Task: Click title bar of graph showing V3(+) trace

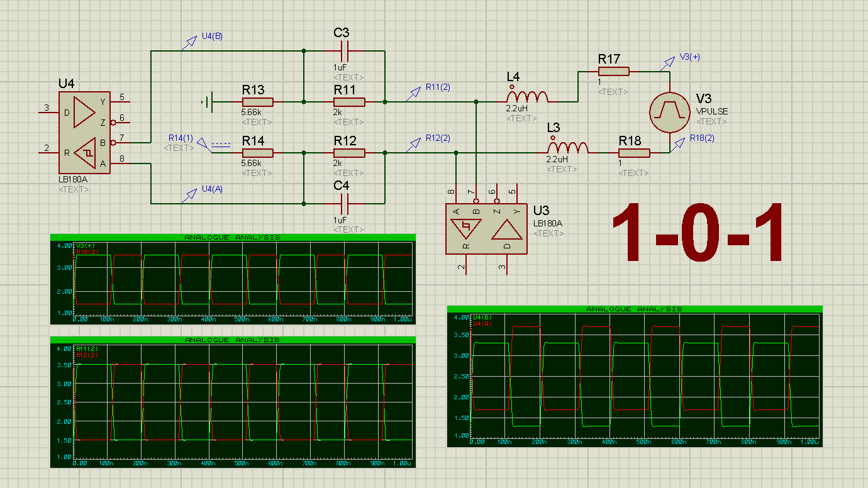Action: pos(233,237)
